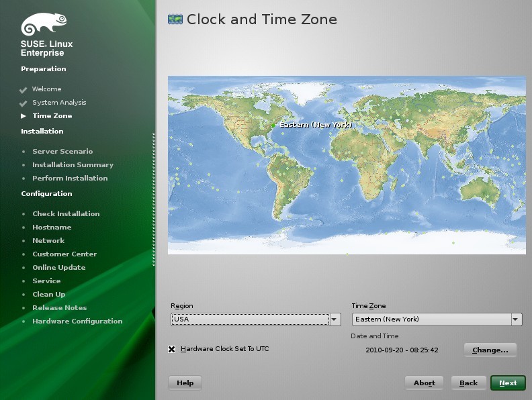Click the Eastern (New York) combo box field
Image resolution: width=532 pixels, height=400 pixels.
[437, 319]
